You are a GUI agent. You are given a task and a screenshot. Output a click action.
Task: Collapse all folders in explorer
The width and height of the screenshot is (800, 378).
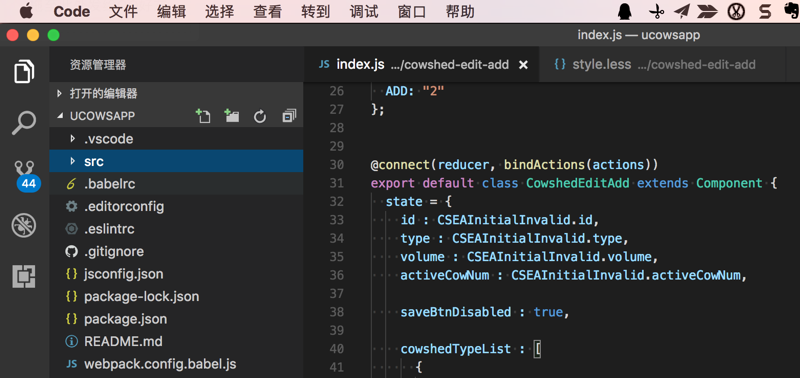point(289,116)
